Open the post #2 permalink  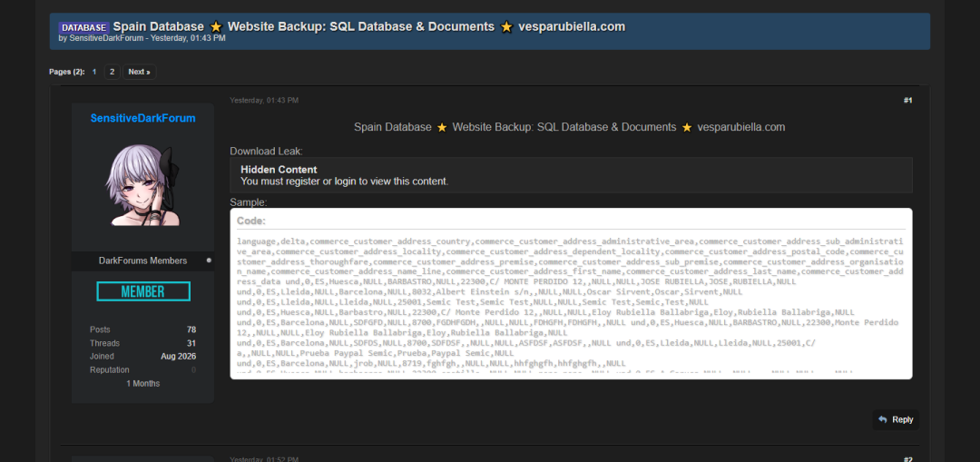click(908, 459)
